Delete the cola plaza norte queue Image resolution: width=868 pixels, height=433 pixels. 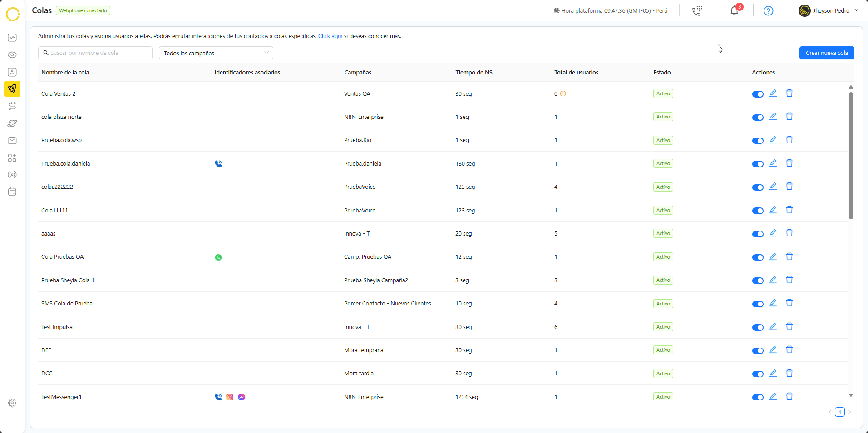point(789,117)
